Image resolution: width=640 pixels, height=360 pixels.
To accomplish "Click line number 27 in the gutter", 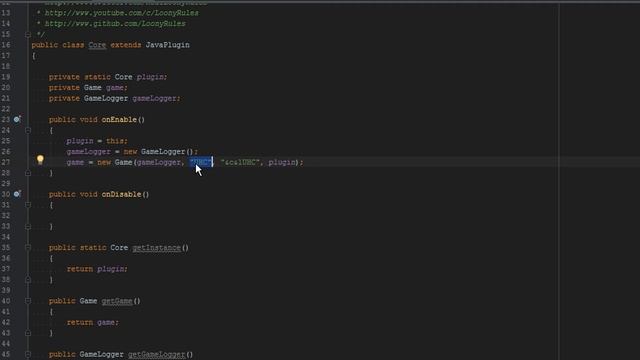I will [6, 162].
